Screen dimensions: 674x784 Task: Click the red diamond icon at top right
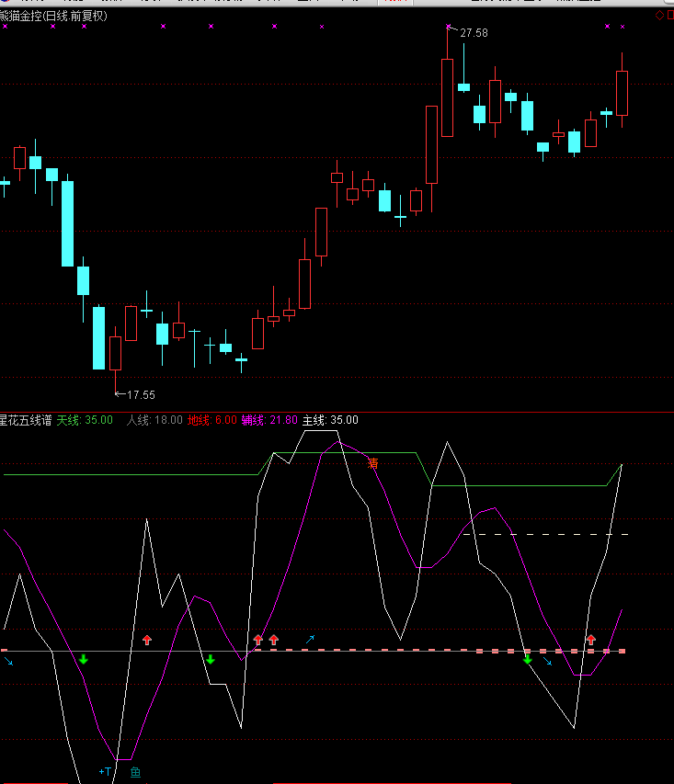660,16
